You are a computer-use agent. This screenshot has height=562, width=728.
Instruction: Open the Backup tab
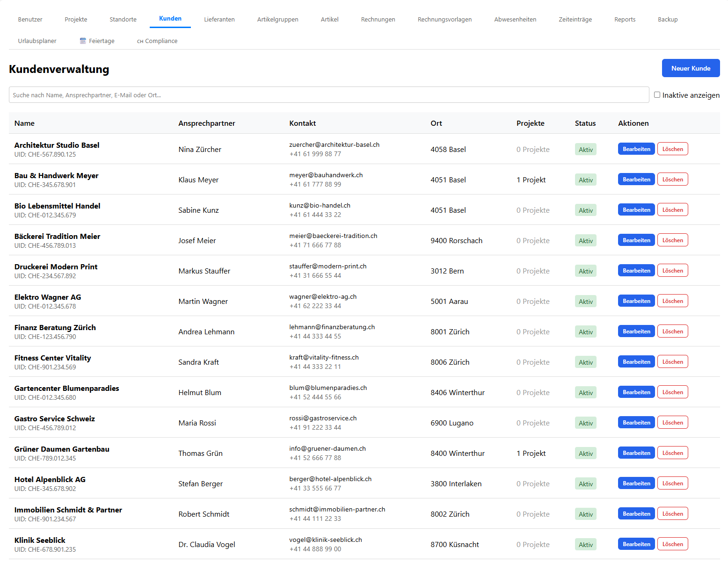[x=667, y=20]
